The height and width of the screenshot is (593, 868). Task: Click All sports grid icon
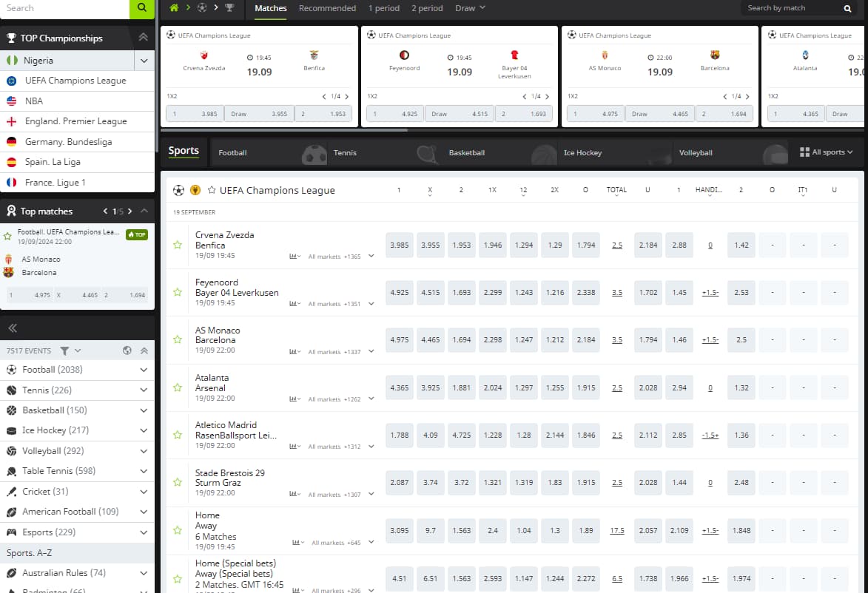tap(804, 152)
